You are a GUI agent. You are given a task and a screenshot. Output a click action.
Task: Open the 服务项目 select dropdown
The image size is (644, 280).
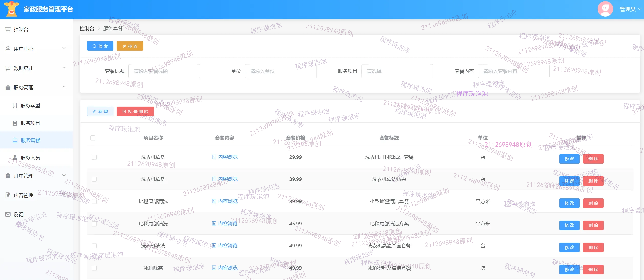[x=397, y=71]
